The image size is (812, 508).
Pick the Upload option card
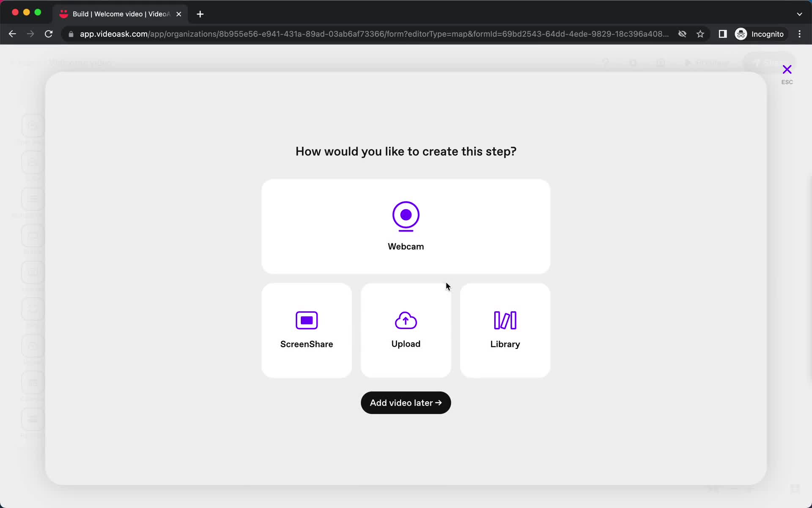406,330
